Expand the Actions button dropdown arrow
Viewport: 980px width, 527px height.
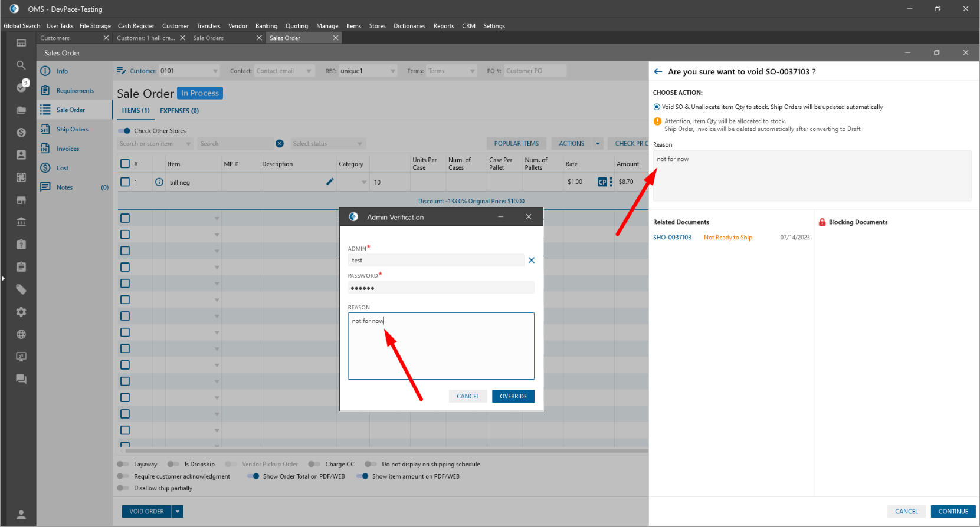(598, 144)
